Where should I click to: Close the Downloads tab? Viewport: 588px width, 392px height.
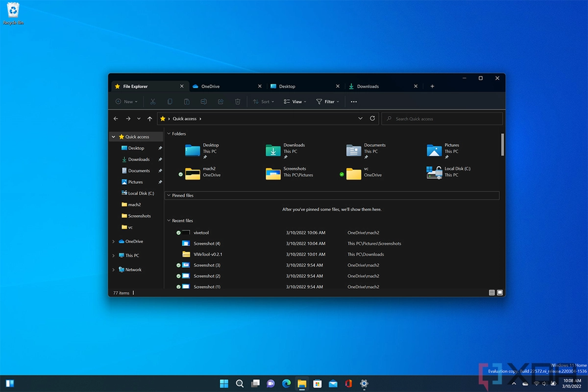click(416, 86)
